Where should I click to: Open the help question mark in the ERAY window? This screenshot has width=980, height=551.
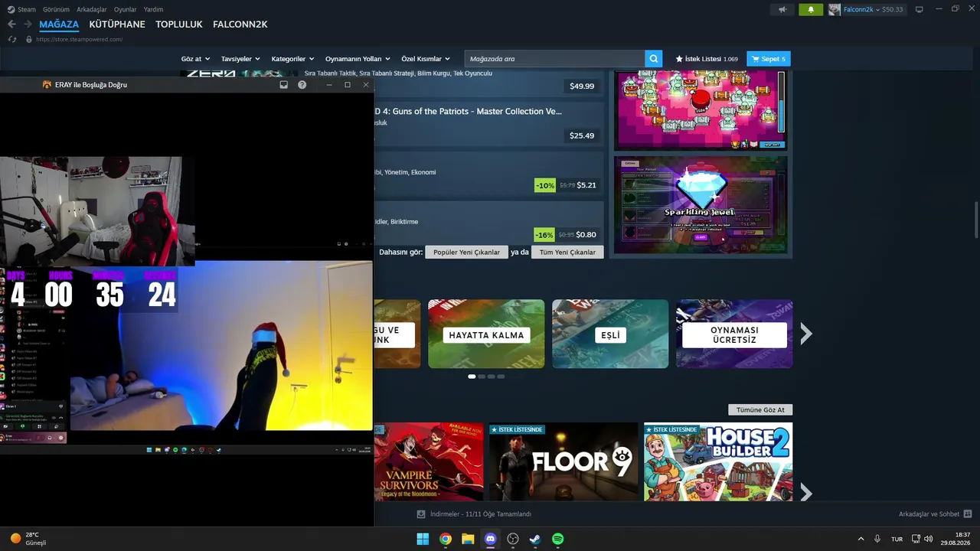(302, 85)
